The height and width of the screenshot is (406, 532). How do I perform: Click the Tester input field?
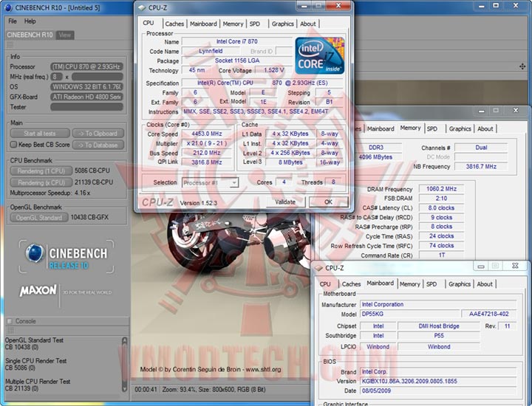point(86,107)
